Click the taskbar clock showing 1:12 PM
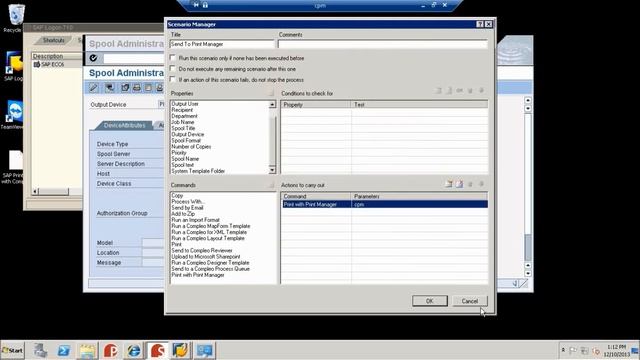The image size is (640, 360). coord(616,350)
